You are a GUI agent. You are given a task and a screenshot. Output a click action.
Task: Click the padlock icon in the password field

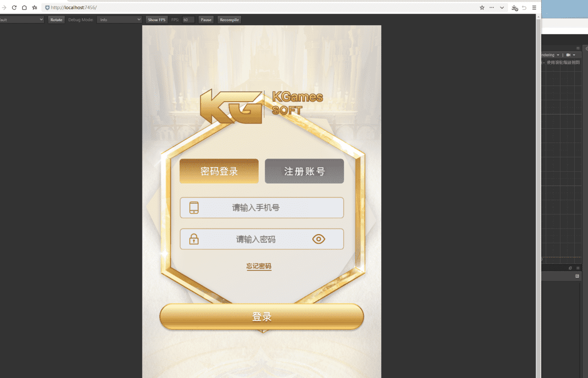[x=194, y=239]
